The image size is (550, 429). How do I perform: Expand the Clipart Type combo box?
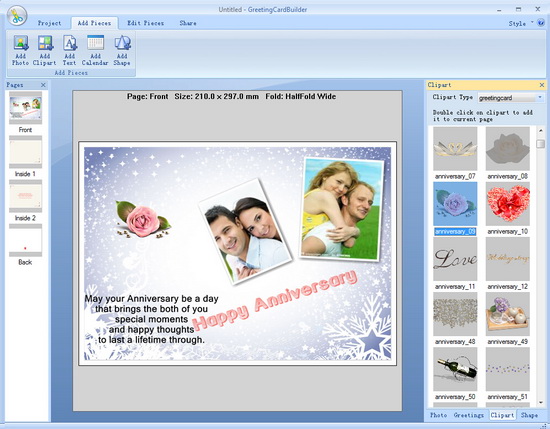pyautogui.click(x=539, y=98)
